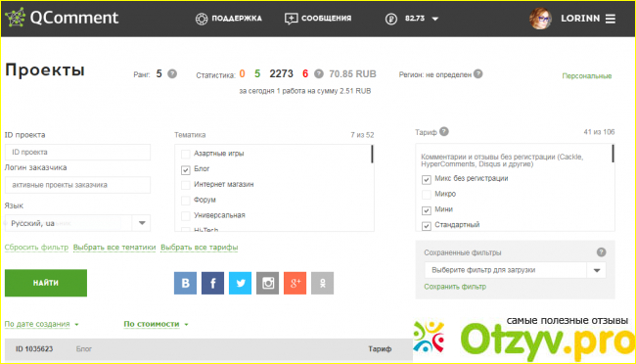Open the help icon beside Тариф
Viewport: 636px width, 364px height.
pos(444,131)
